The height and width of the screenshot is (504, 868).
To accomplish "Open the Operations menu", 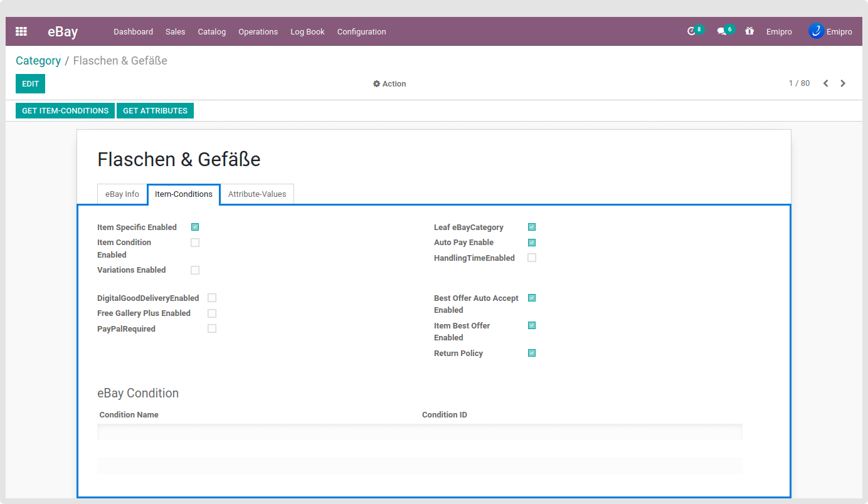I will click(258, 31).
